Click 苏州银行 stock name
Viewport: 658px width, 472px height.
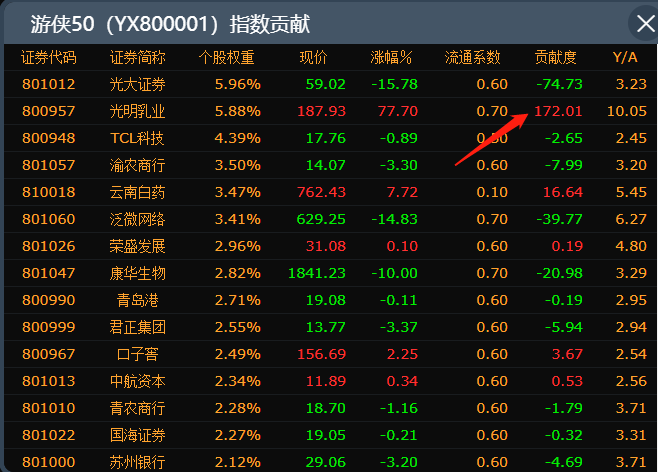tap(138, 462)
